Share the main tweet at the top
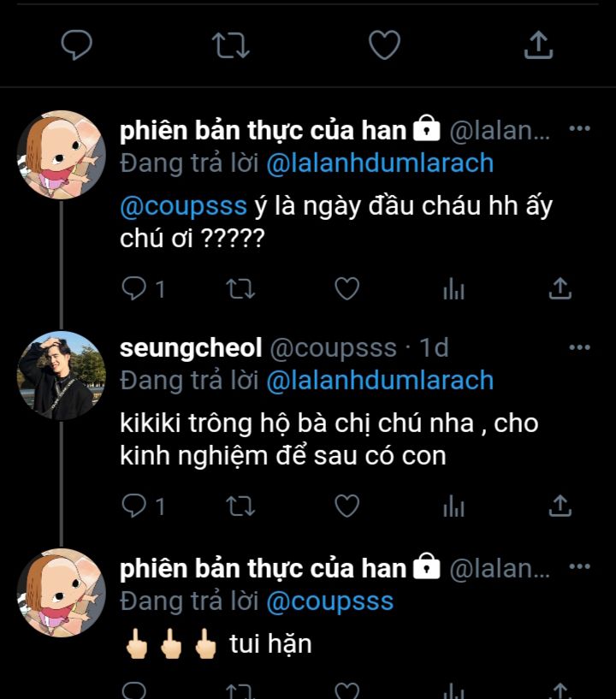Viewport: 616px width, 699px height. click(x=538, y=44)
